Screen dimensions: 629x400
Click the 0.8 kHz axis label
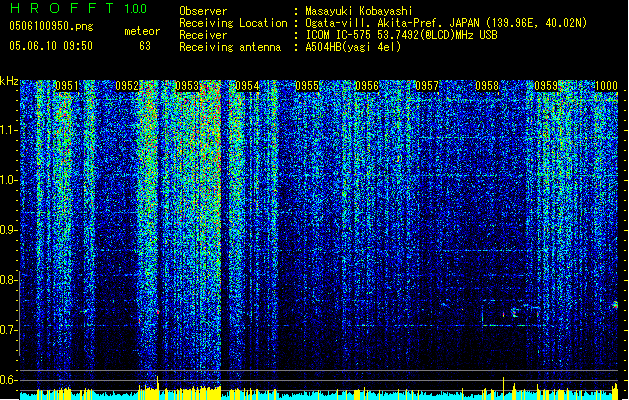[8, 280]
